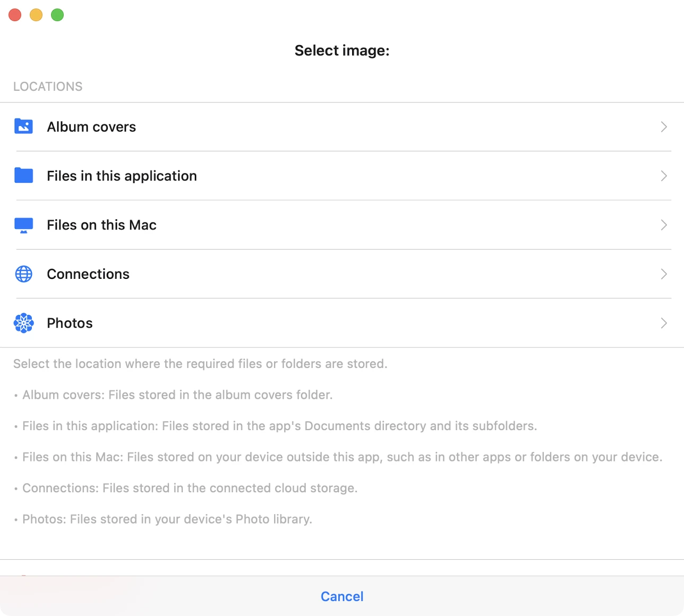The height and width of the screenshot is (616, 684).
Task: Expand Album covers using its chevron
Action: point(664,127)
